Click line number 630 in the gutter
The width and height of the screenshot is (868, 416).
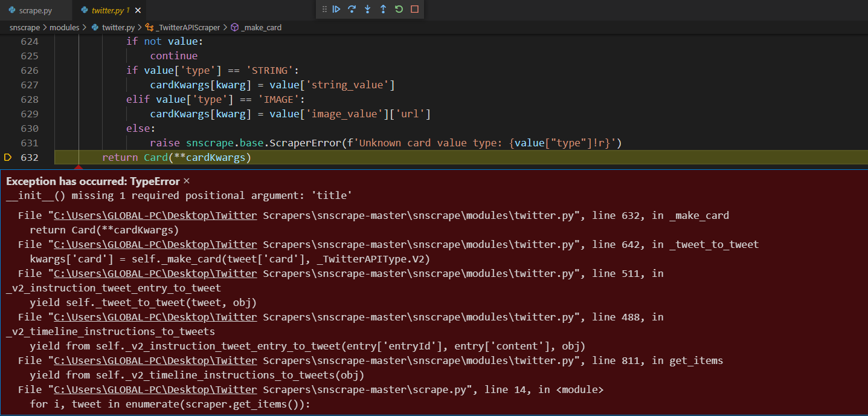[x=29, y=128]
